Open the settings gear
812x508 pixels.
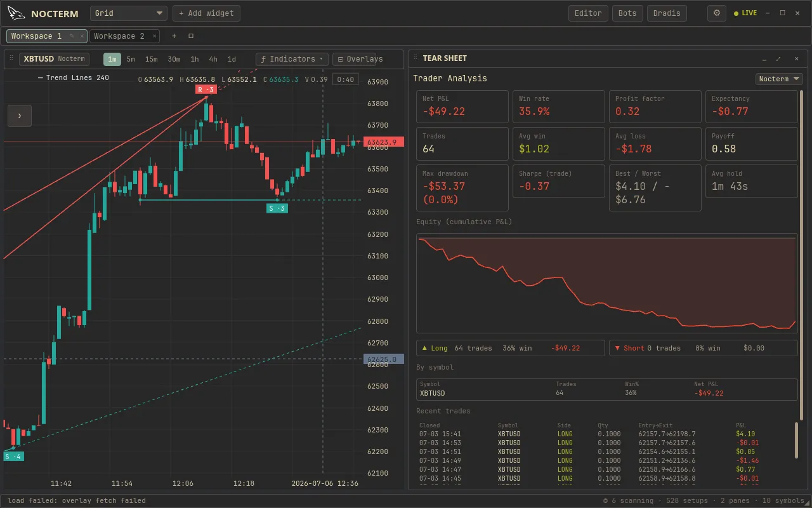pos(717,13)
